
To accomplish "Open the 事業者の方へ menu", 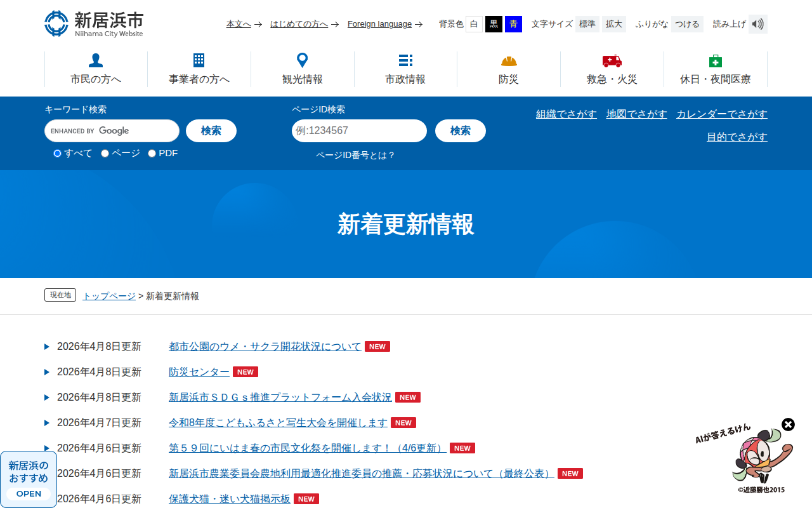I will 199,69.
